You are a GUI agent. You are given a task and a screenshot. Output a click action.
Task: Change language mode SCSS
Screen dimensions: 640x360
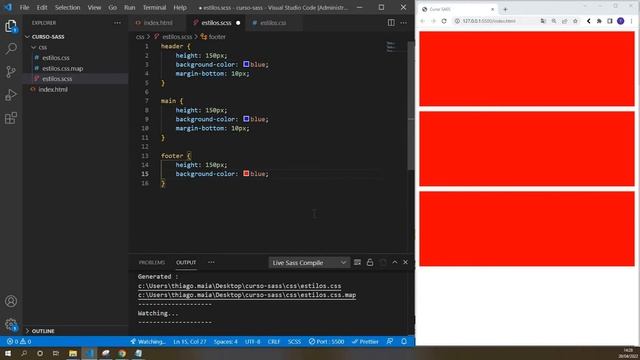click(x=294, y=342)
